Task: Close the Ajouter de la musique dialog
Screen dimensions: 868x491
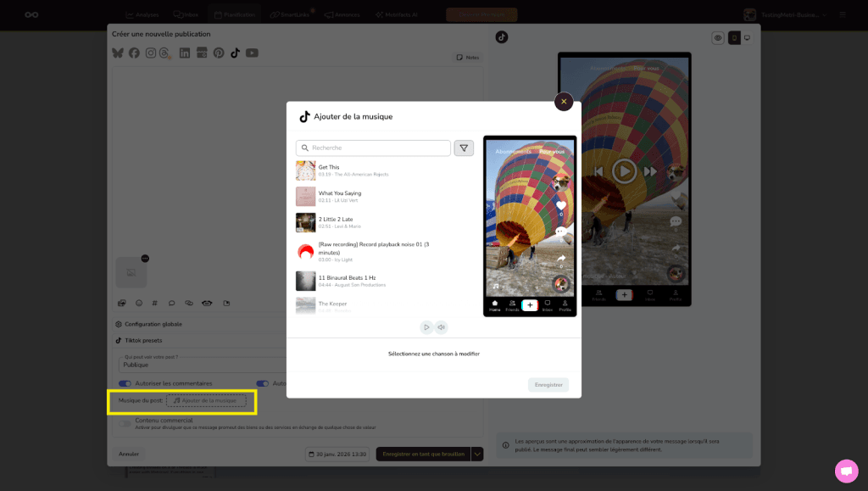Action: [564, 102]
